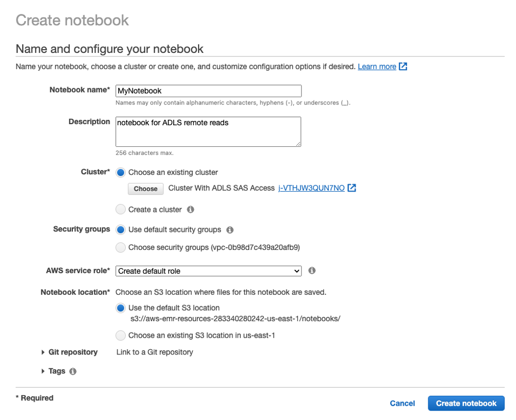Click the info icon next to Tags
516x420 pixels.
72,371
